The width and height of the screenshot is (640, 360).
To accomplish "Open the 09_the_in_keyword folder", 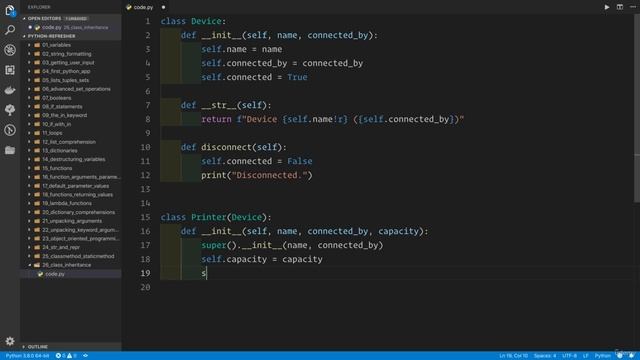I will (x=71, y=116).
